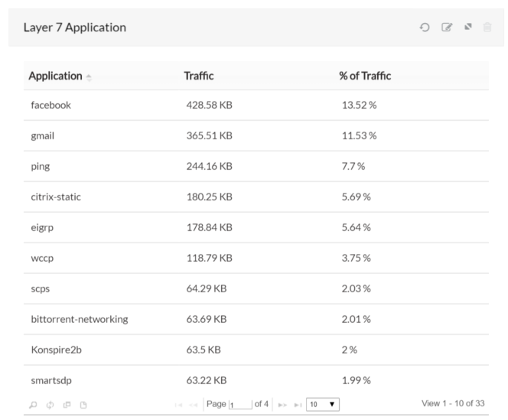This screenshot has width=508, height=420.
Task: Click the refresh icon in widget header
Action: click(425, 28)
